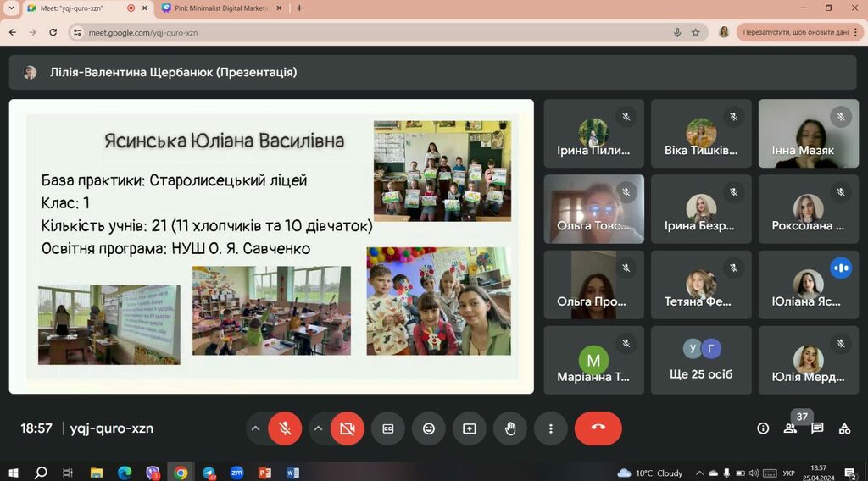Open Zoom from taskbar
This screenshot has height=481, width=868.
[x=237, y=473]
